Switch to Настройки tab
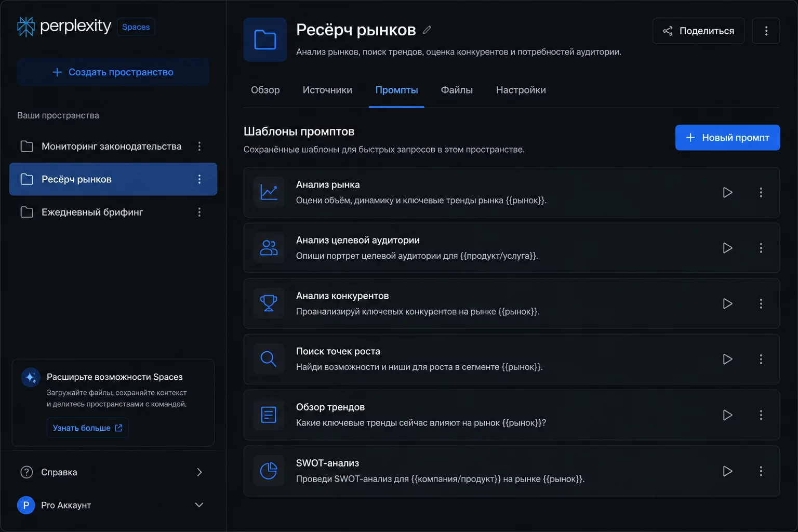Image resolution: width=798 pixels, height=532 pixels. (x=521, y=90)
